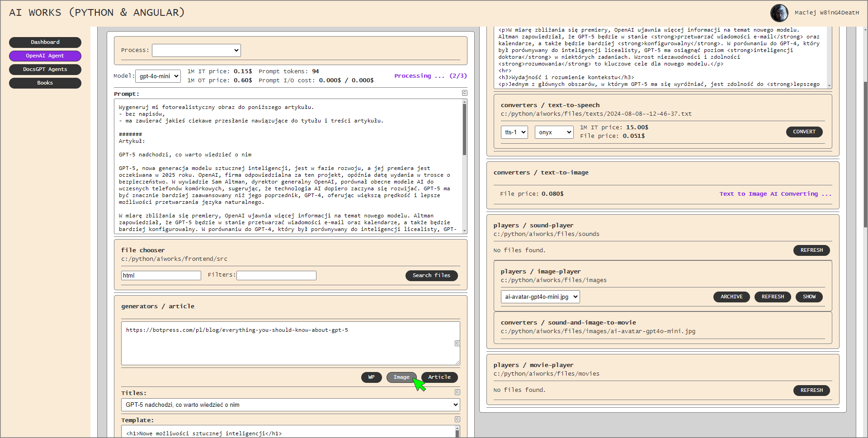Open the Process dropdown

click(x=196, y=50)
